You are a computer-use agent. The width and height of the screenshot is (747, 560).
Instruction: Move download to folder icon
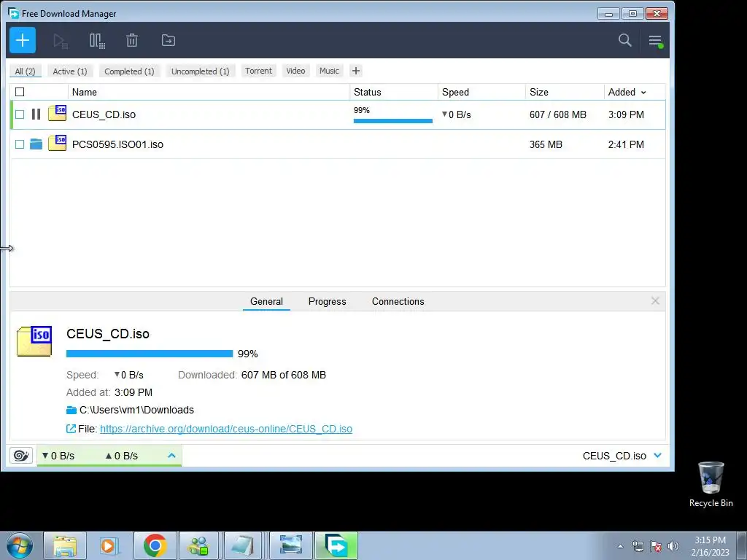pyautogui.click(x=169, y=41)
